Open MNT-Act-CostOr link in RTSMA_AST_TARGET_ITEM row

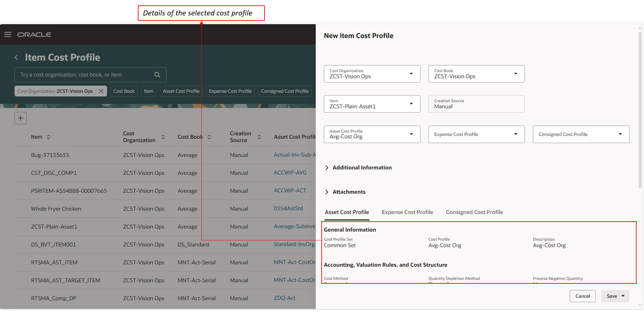pos(294,280)
